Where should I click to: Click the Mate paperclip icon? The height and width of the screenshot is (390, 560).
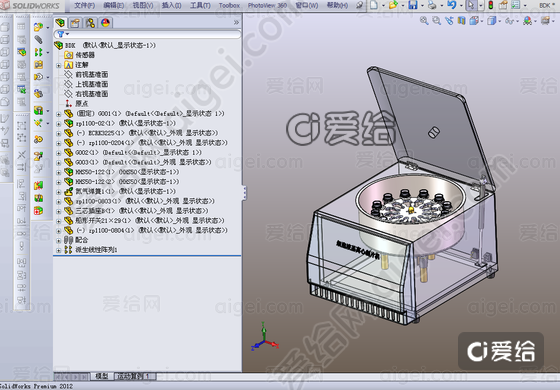(x=38, y=39)
